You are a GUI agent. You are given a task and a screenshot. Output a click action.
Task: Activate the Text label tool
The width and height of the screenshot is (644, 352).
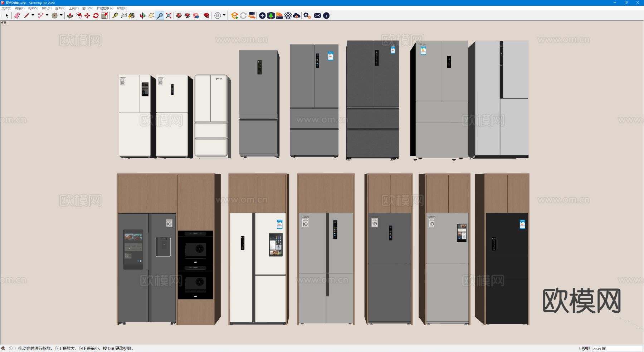pyautogui.click(x=123, y=15)
